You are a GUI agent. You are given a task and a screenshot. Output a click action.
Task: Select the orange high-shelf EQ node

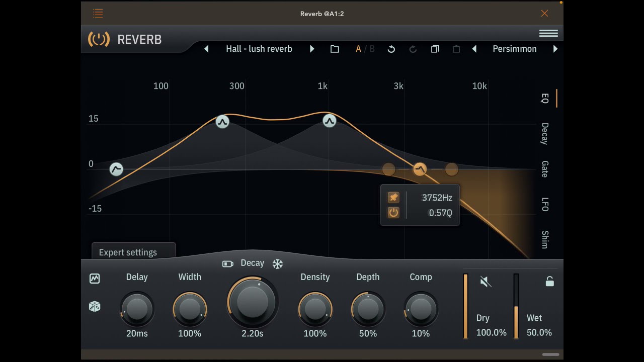420,169
